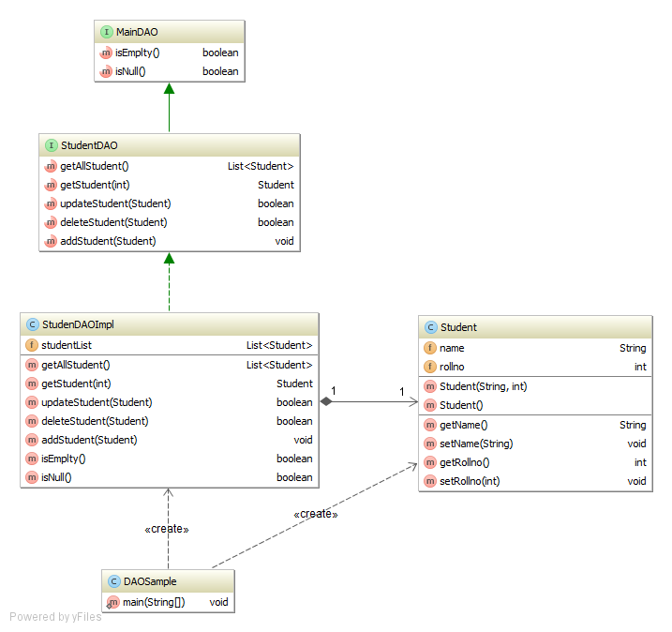Click method icon of StudenDAOImpl isNull()

(32, 477)
